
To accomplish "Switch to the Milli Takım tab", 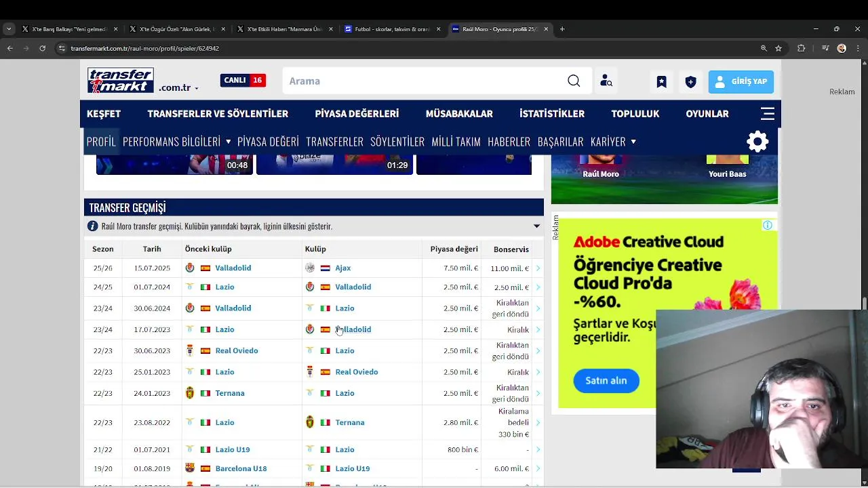I will point(456,142).
